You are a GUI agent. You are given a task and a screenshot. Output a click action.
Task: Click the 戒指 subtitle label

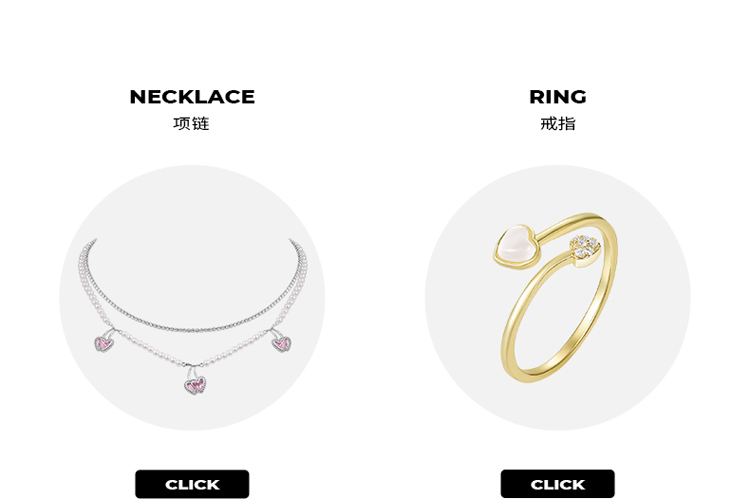pyautogui.click(x=558, y=123)
